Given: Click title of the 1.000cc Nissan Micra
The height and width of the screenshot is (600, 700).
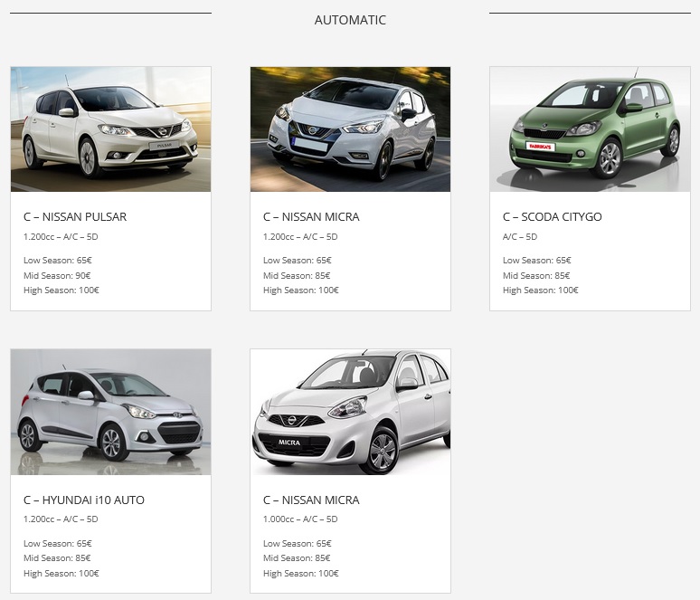Looking at the screenshot, I should (311, 500).
